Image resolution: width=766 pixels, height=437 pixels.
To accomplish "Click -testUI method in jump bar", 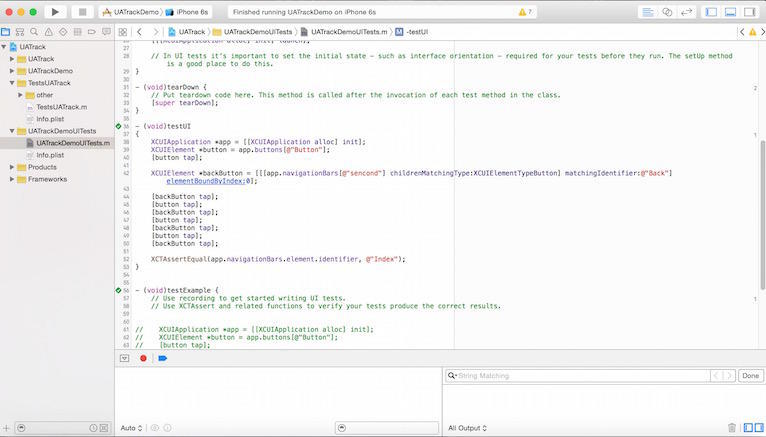I will point(412,32).
